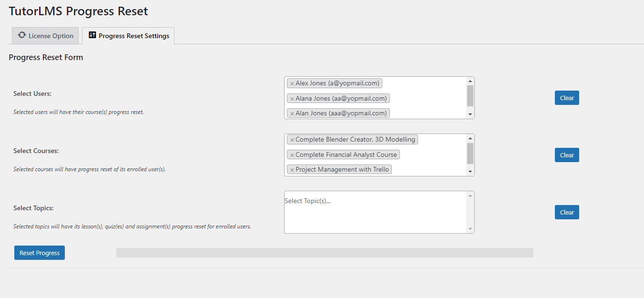Remove Complete Blender Creator course tag

292,140
